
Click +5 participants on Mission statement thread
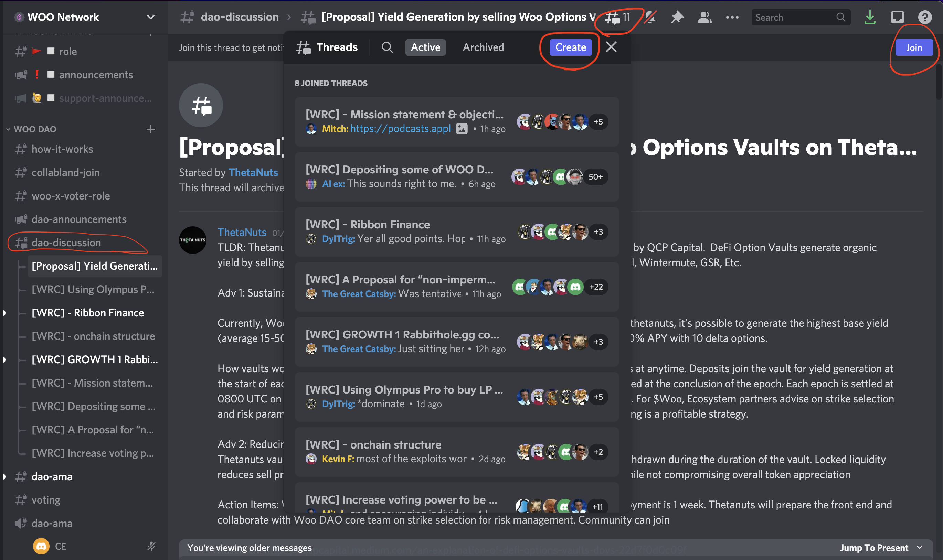click(598, 122)
